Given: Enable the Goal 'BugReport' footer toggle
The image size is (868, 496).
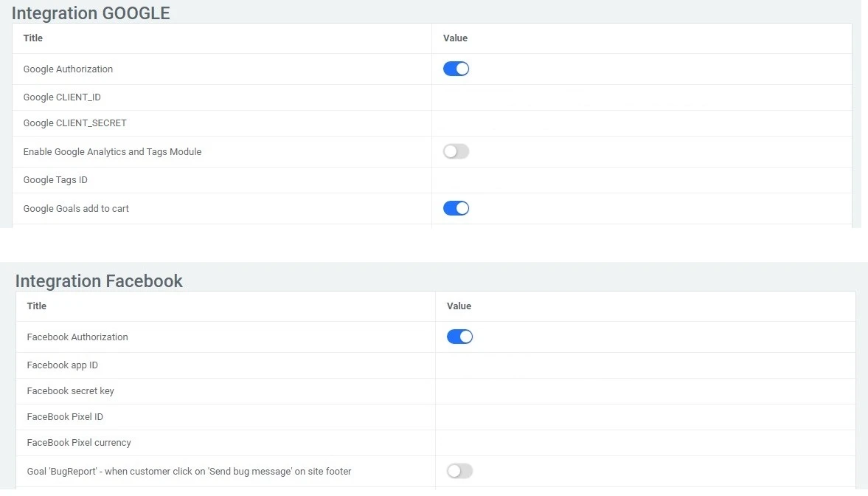Looking at the screenshot, I should coord(459,471).
